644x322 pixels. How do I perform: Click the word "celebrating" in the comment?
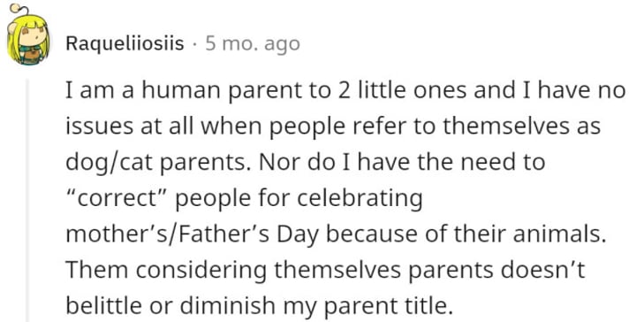point(359,199)
